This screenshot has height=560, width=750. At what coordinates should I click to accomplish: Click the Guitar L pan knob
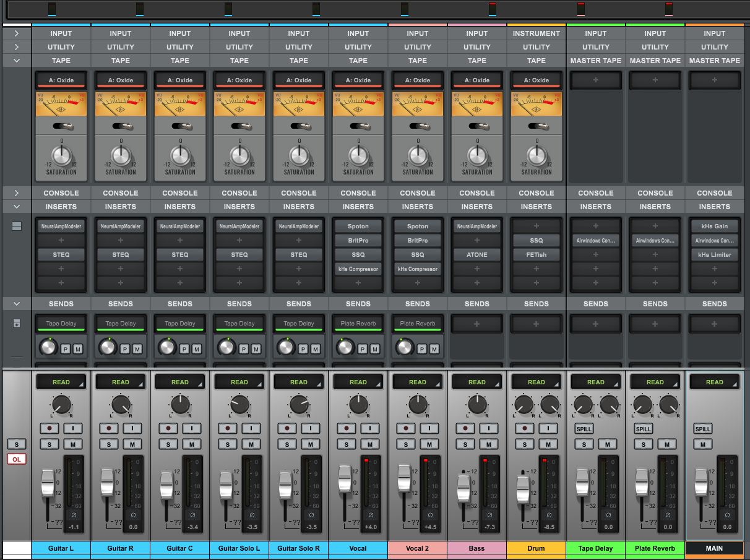click(61, 405)
